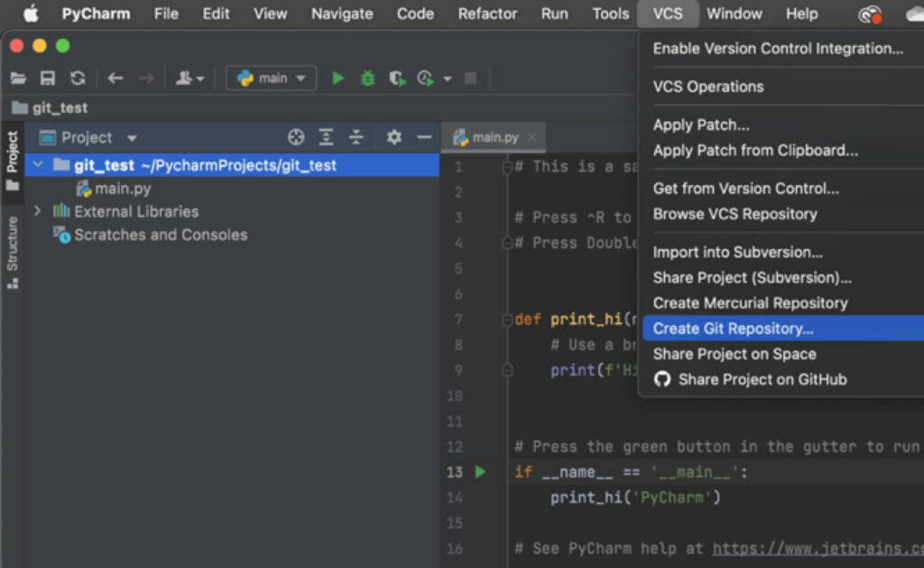This screenshot has height=568, width=924.
Task: Toggle the fold end marker on line 9
Action: pyautogui.click(x=507, y=370)
